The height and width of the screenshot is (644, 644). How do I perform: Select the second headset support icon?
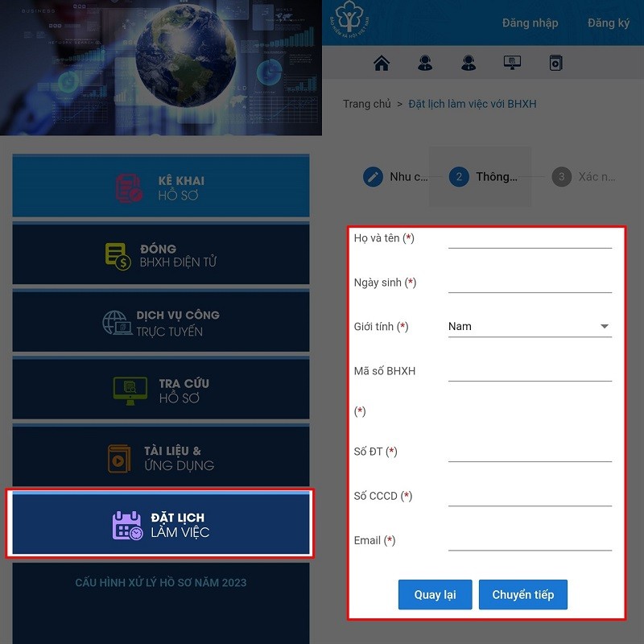click(467, 61)
